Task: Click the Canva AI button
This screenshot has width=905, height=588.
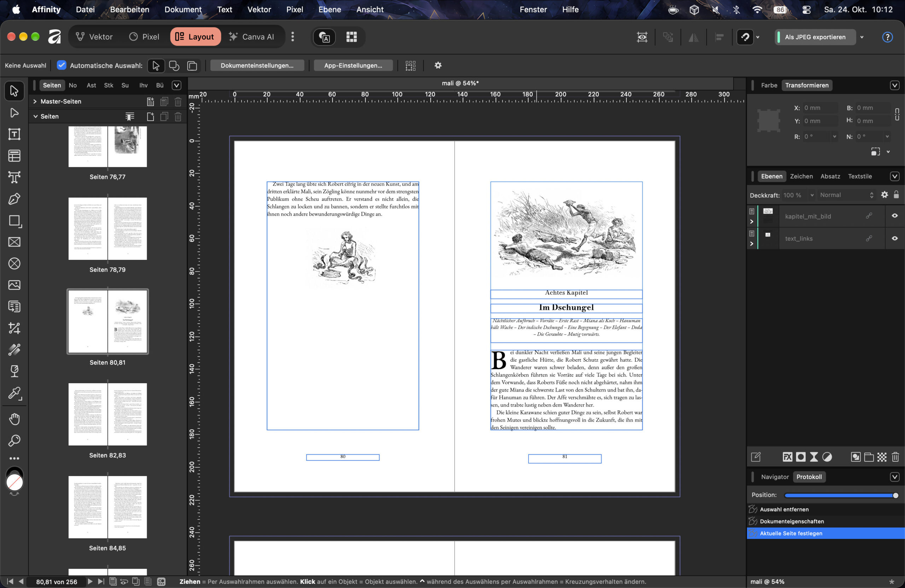Action: [251, 36]
